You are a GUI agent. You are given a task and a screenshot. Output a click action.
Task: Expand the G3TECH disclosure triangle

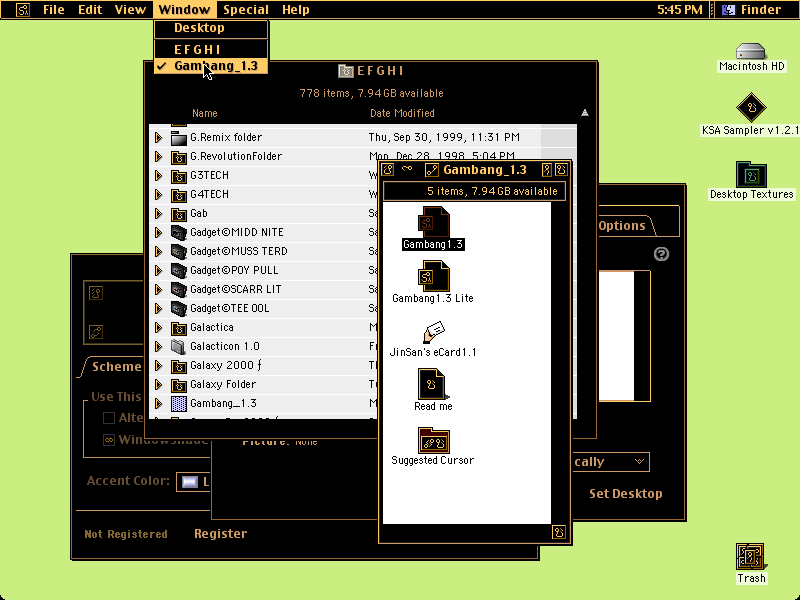pos(158,176)
